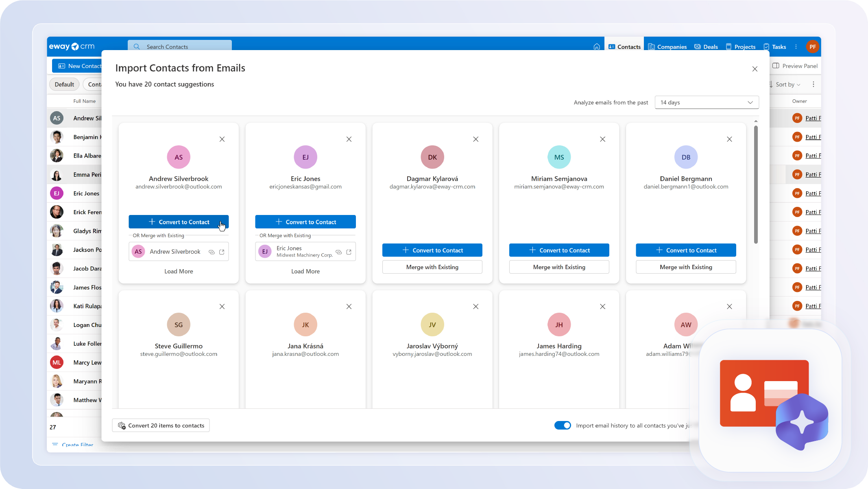Image resolution: width=868 pixels, height=489 pixels.
Task: Click the dialog vertical scrollbar
Action: pyautogui.click(x=756, y=184)
